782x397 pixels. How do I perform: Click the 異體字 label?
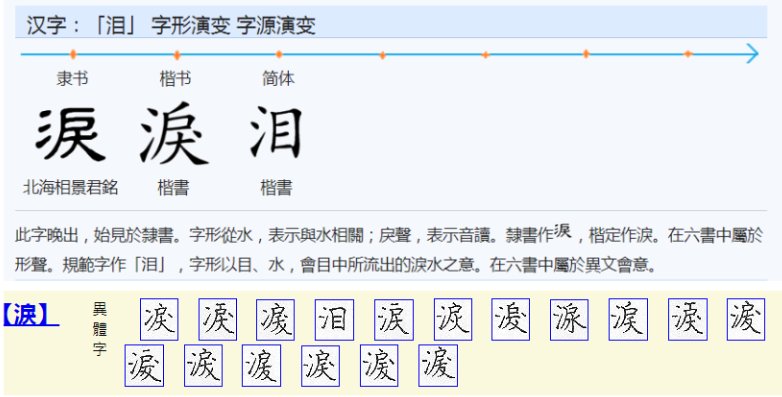coord(100,329)
